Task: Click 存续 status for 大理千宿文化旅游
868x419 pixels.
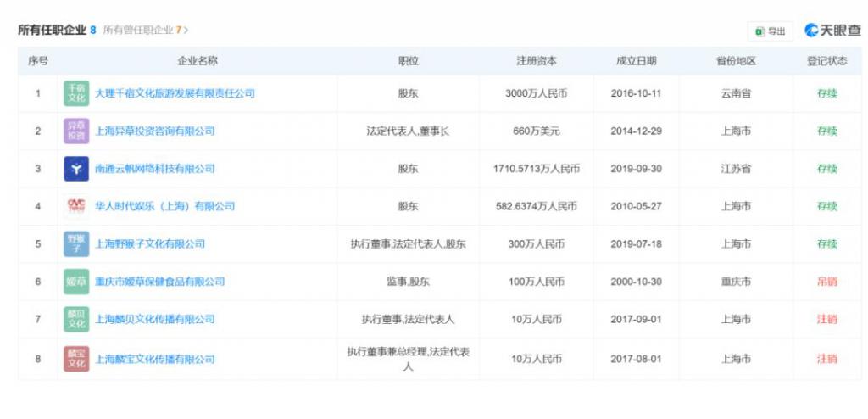Action: (827, 93)
